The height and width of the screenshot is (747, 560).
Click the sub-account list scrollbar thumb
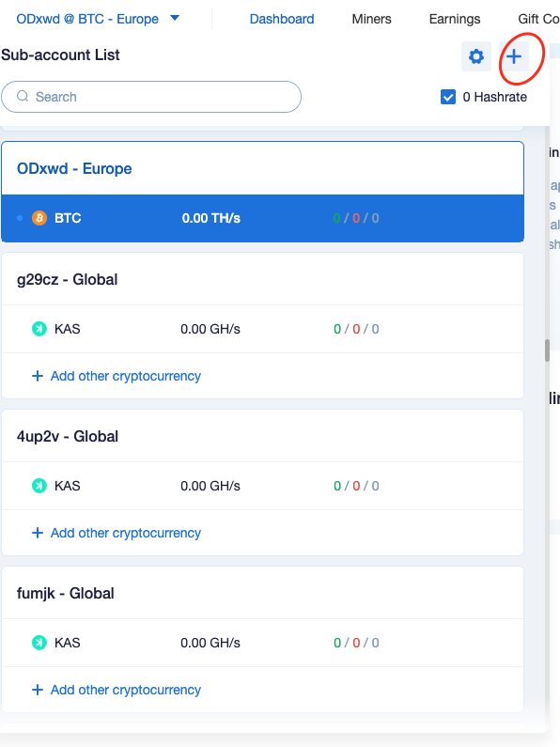[547, 350]
